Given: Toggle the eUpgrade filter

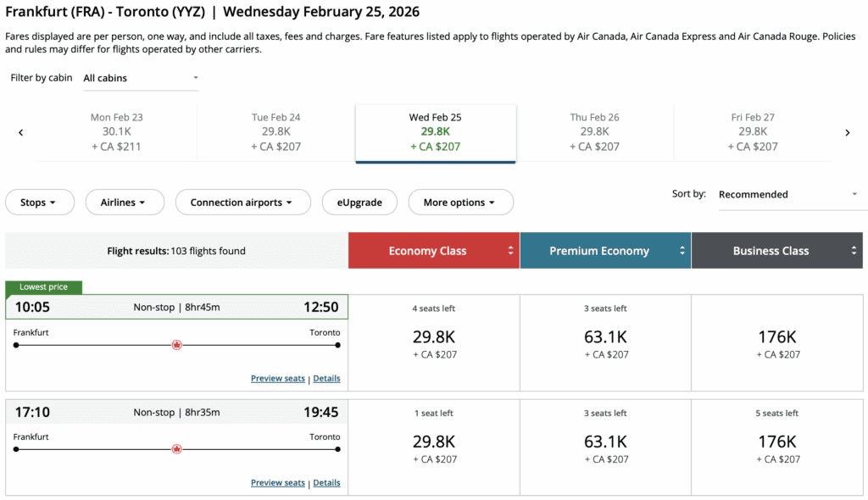Looking at the screenshot, I should click(359, 203).
